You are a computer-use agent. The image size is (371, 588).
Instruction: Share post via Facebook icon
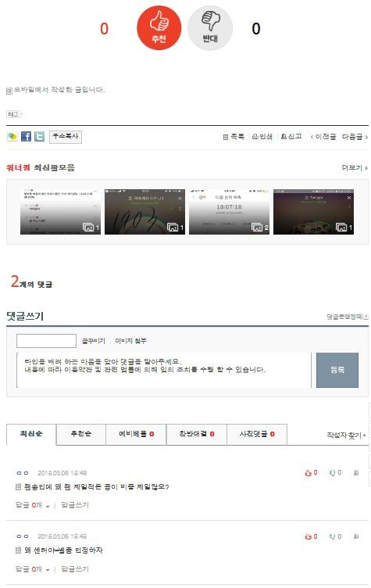point(26,137)
